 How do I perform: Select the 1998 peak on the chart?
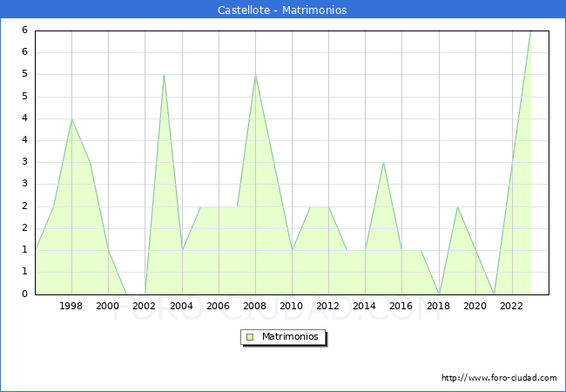point(71,119)
